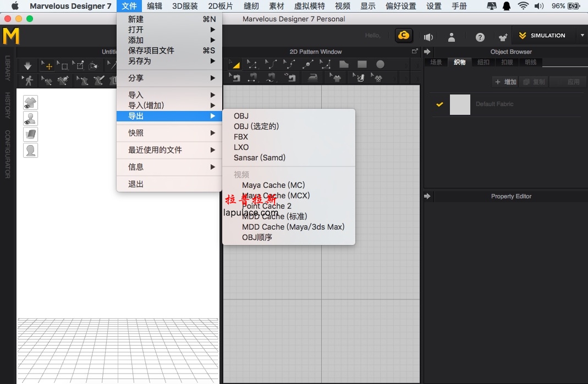Select the Default Fabric grey swatch
The image size is (588, 384).
coord(460,104)
